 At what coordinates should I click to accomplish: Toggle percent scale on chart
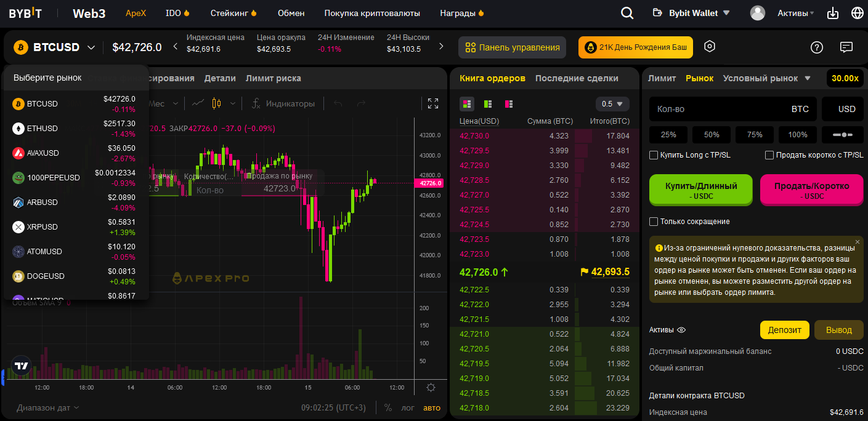coord(388,407)
